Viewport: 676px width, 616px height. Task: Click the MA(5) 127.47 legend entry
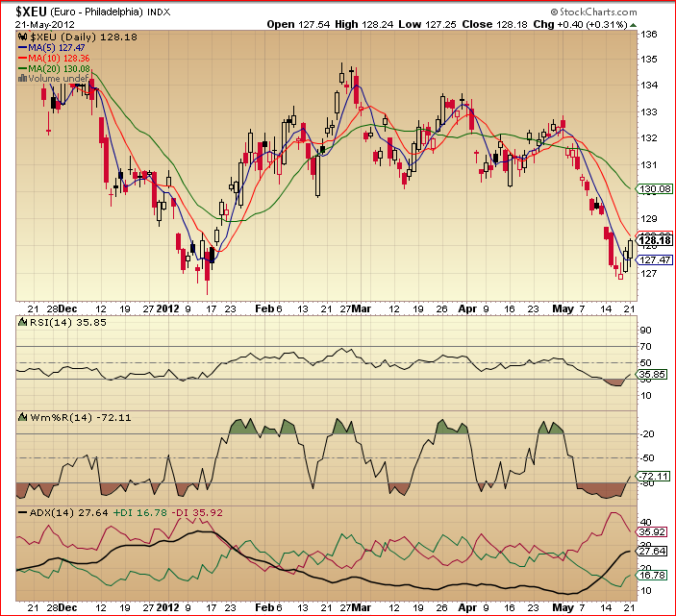(52, 48)
